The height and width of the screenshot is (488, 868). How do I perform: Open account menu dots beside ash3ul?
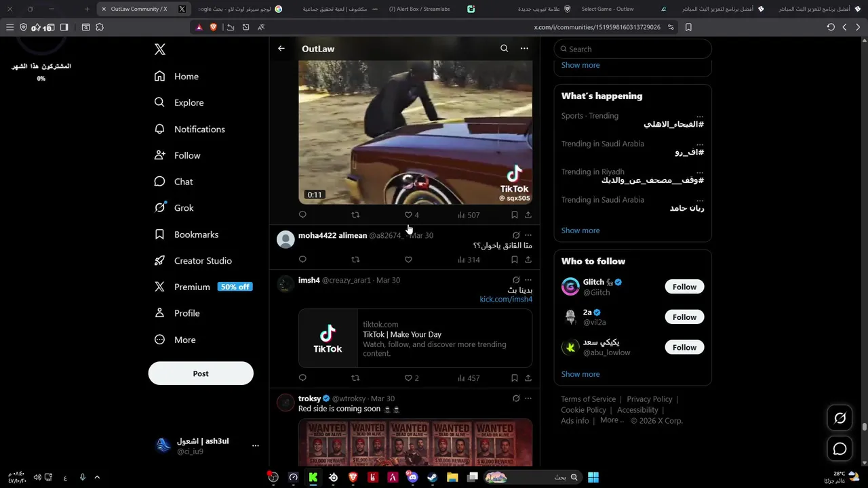coord(256,446)
